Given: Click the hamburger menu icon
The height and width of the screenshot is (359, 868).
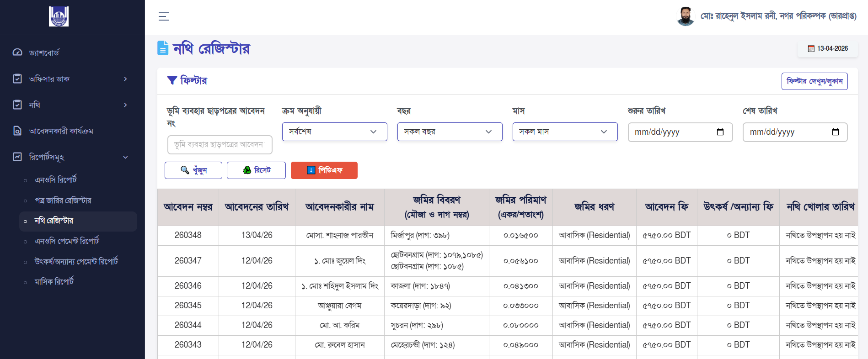Looking at the screenshot, I should point(164,17).
